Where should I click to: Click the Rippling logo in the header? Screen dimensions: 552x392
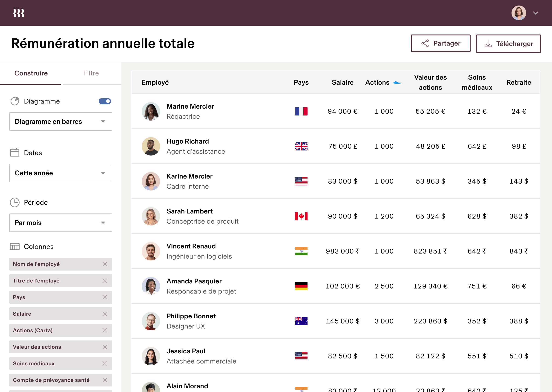19,13
